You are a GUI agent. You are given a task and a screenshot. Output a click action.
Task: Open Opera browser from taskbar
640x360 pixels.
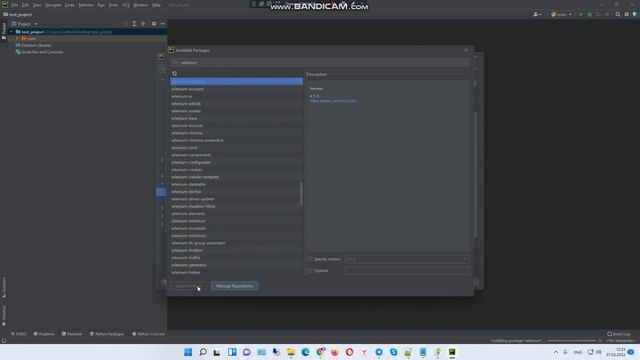349,352
